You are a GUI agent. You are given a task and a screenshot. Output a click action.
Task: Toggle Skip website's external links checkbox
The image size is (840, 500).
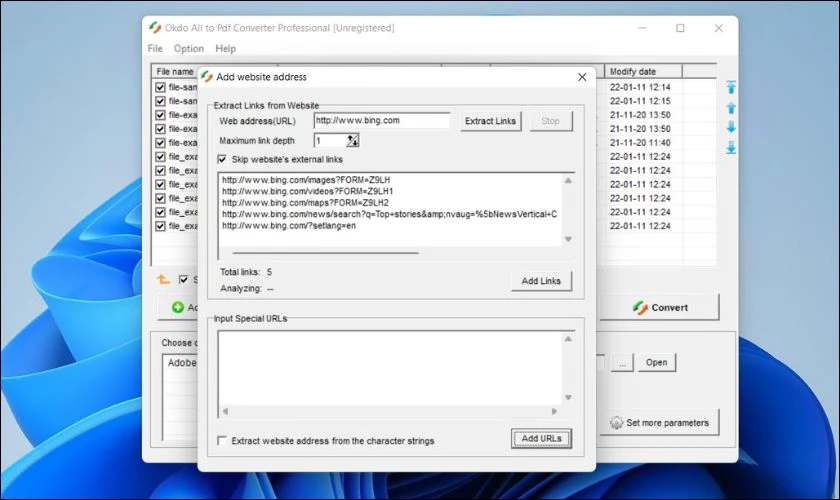[222, 159]
